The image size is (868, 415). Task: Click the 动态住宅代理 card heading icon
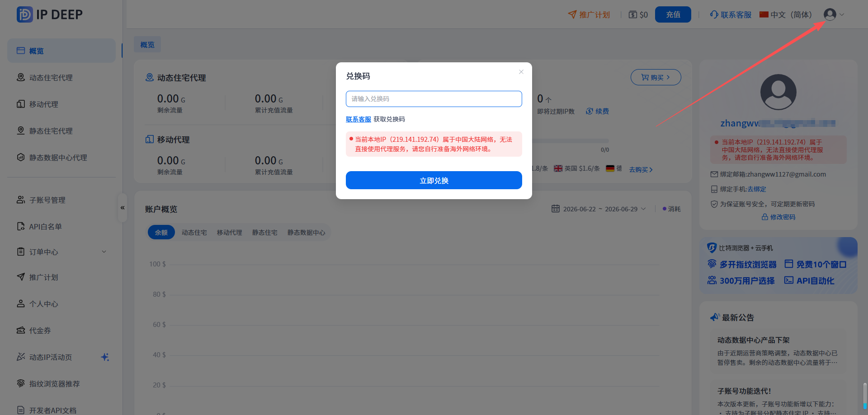coord(150,78)
